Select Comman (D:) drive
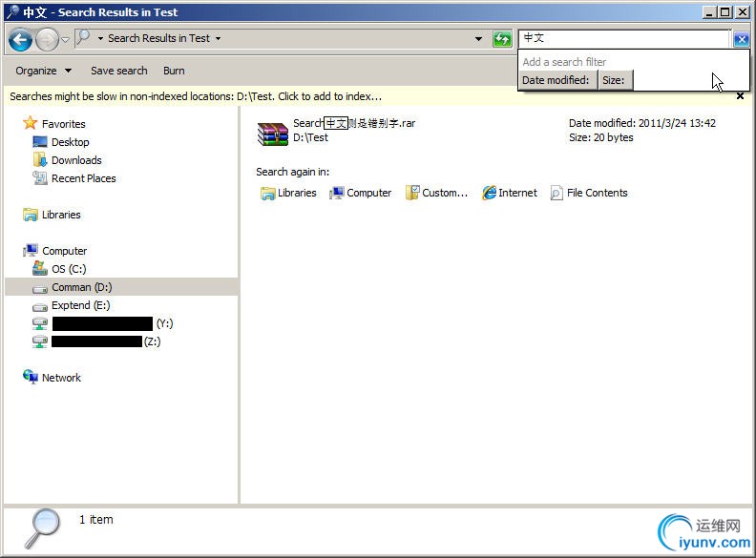 (x=82, y=287)
